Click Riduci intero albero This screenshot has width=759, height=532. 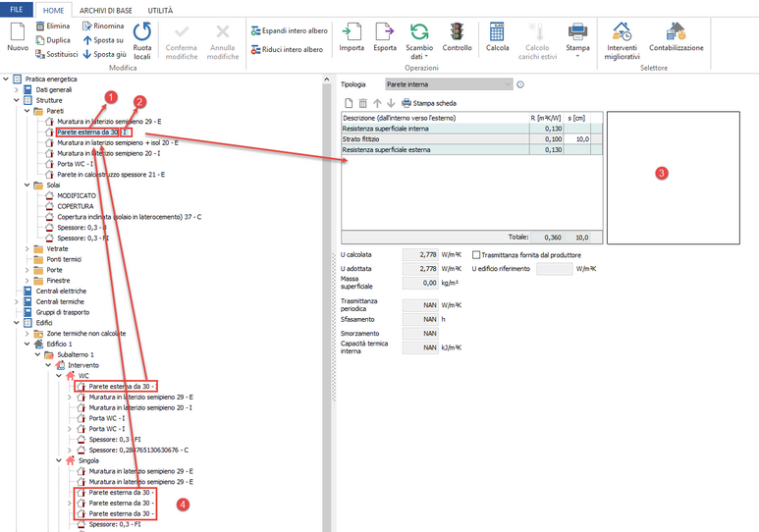tap(287, 49)
